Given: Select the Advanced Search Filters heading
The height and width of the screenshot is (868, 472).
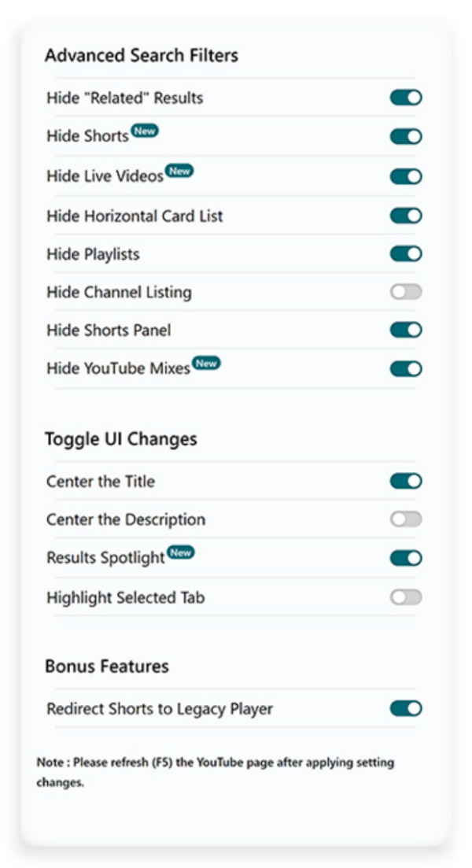Looking at the screenshot, I should pos(142,55).
